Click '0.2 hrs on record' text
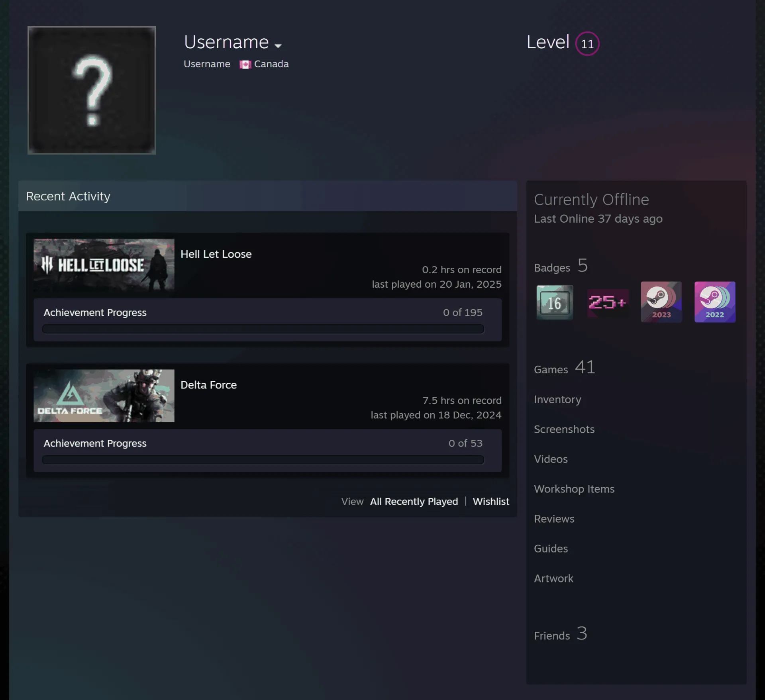 coord(462,270)
